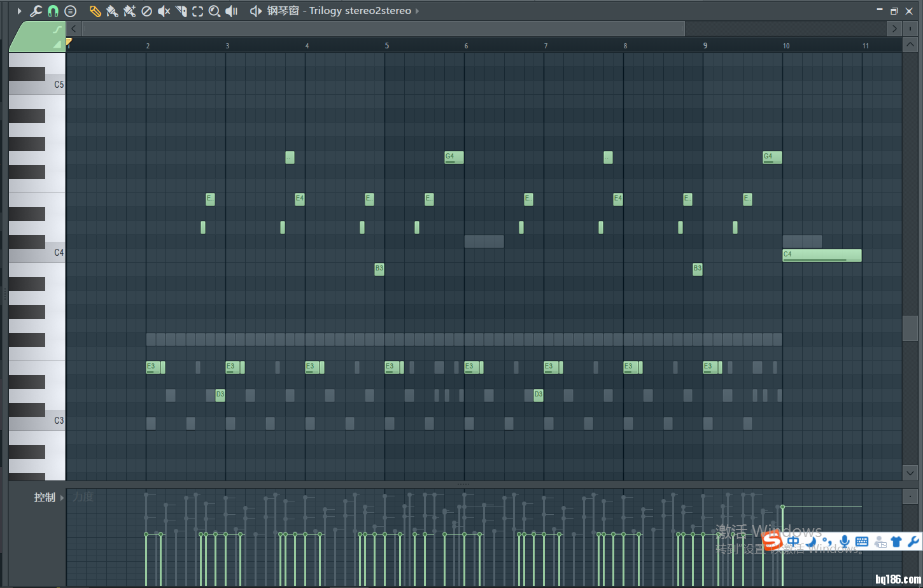The height and width of the screenshot is (588, 923).
Task: Click the playhead marker at bar 1
Action: click(x=69, y=42)
